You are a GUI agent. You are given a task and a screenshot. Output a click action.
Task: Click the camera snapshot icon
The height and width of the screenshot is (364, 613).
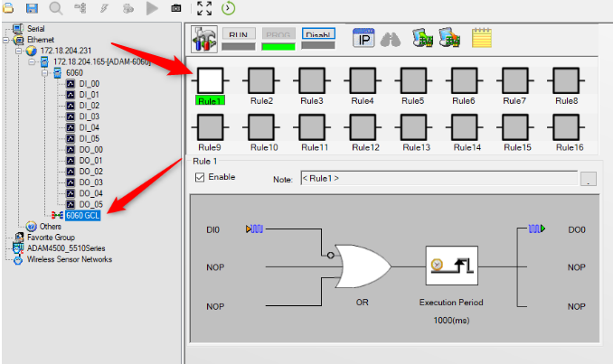click(x=176, y=8)
